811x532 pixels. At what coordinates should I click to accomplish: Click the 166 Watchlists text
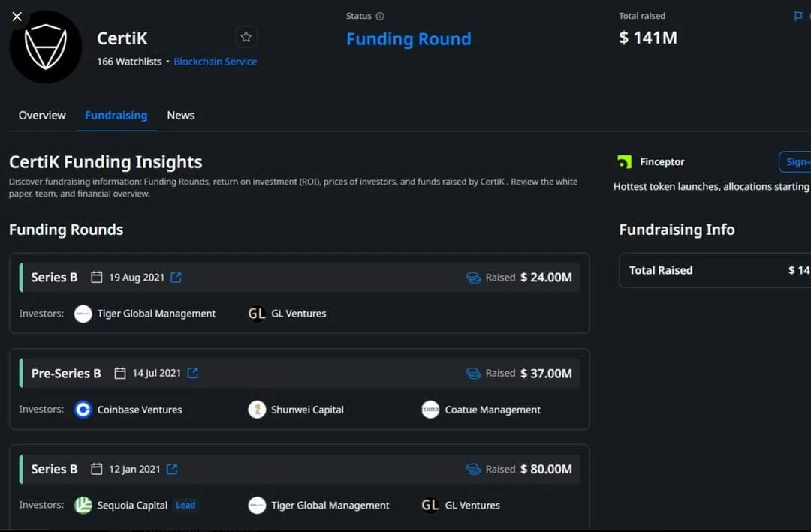point(129,61)
